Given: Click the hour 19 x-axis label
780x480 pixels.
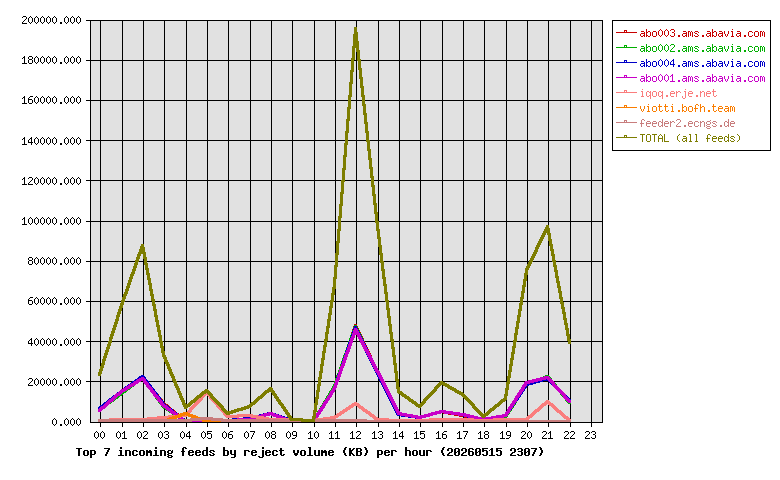Looking at the screenshot, I should 505,435.
